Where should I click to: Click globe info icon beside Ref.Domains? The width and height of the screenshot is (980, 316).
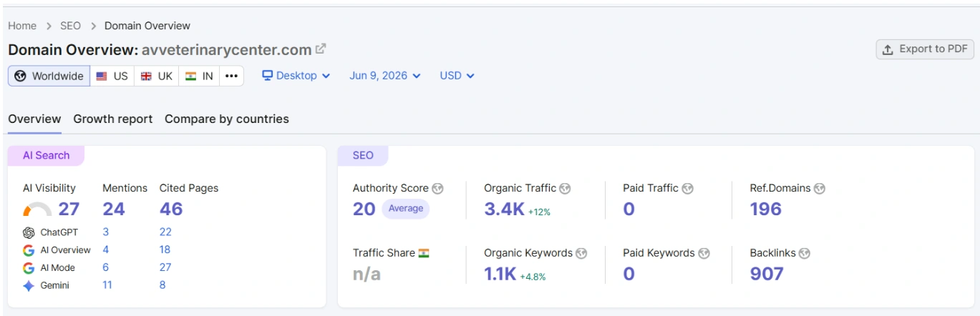[820, 189]
